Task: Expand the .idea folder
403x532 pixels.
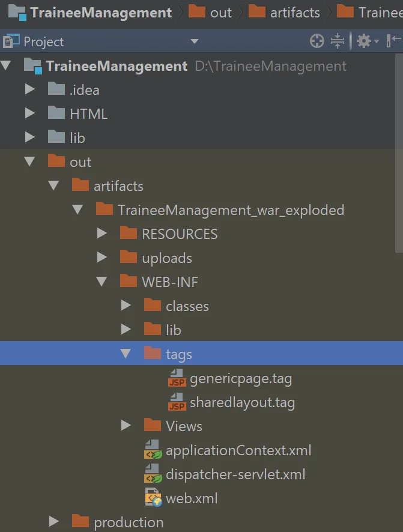Action: coord(30,90)
